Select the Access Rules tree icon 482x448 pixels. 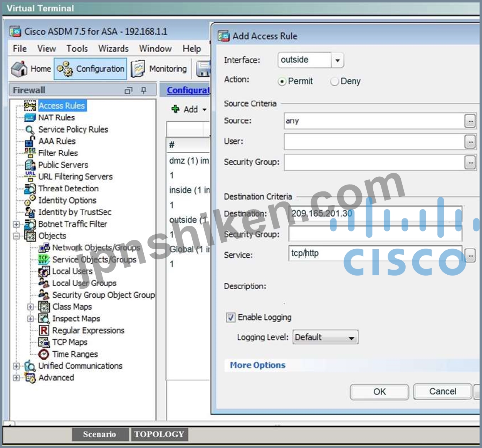pos(30,106)
